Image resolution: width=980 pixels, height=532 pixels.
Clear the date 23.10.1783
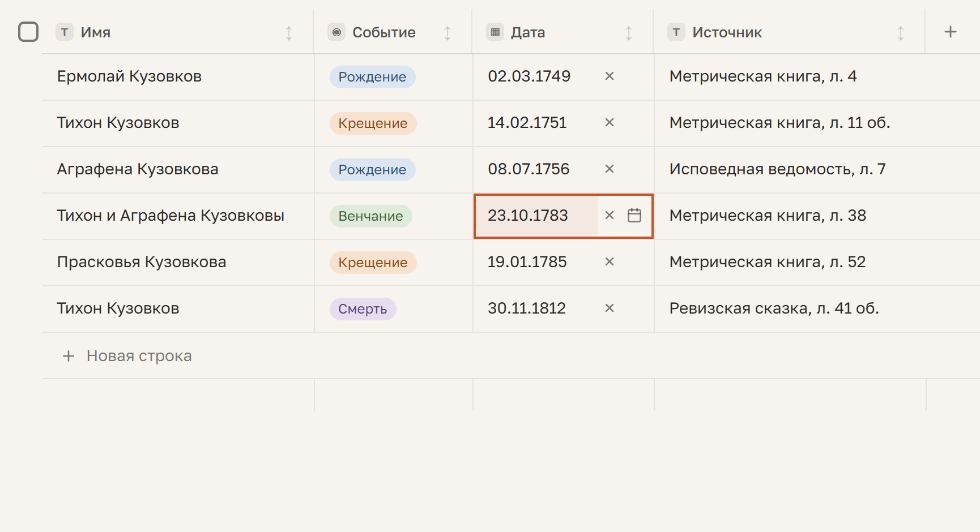(x=610, y=215)
